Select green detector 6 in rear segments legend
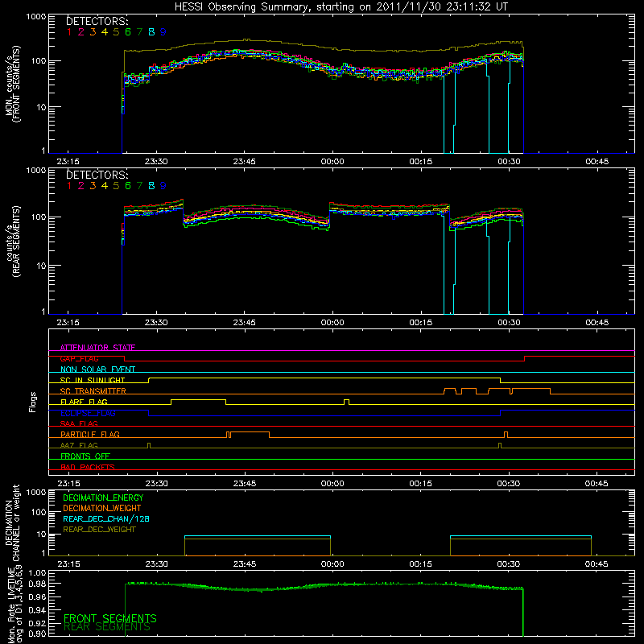Screen dimensions: 644x644 pyautogui.click(x=128, y=186)
